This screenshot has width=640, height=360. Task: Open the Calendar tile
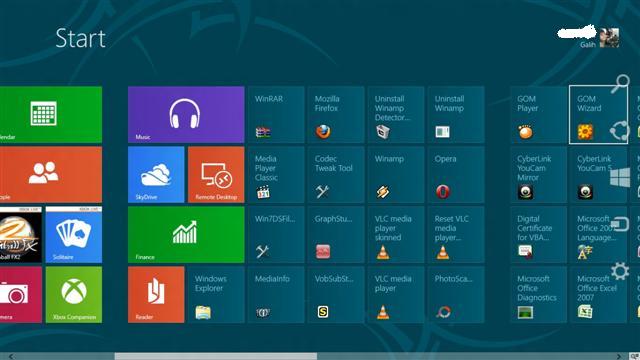[51, 114]
